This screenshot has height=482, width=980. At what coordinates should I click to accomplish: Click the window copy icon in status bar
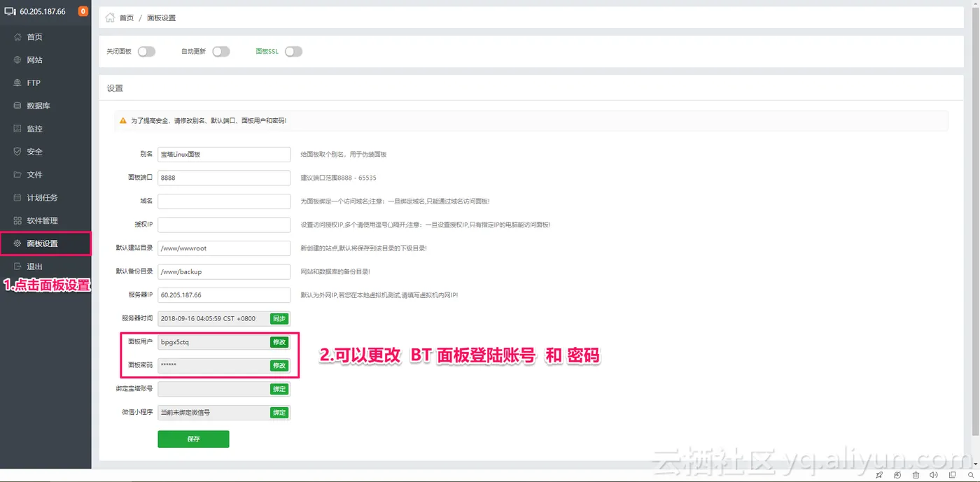[x=952, y=475]
